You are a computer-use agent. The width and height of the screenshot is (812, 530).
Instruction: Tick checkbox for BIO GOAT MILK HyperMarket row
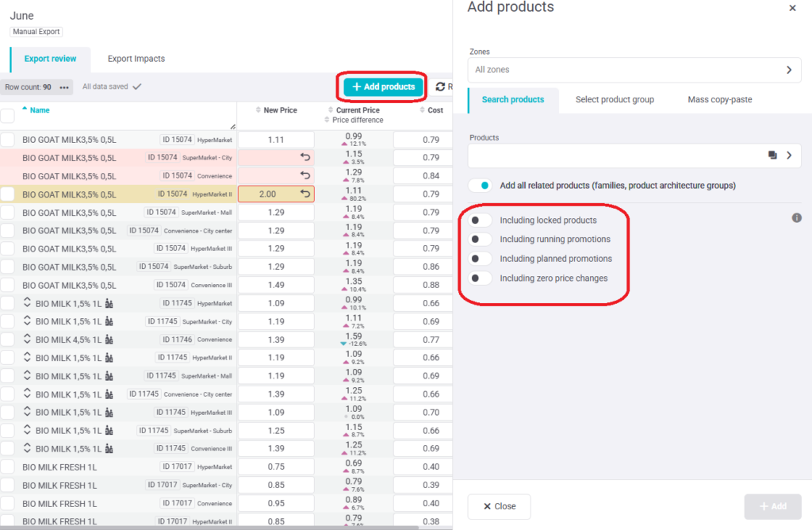pos(7,140)
